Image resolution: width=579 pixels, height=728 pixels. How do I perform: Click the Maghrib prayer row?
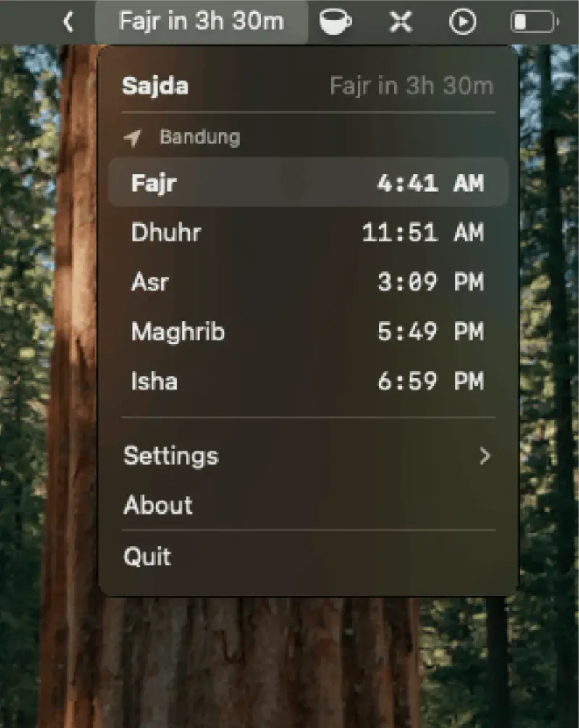coord(308,331)
